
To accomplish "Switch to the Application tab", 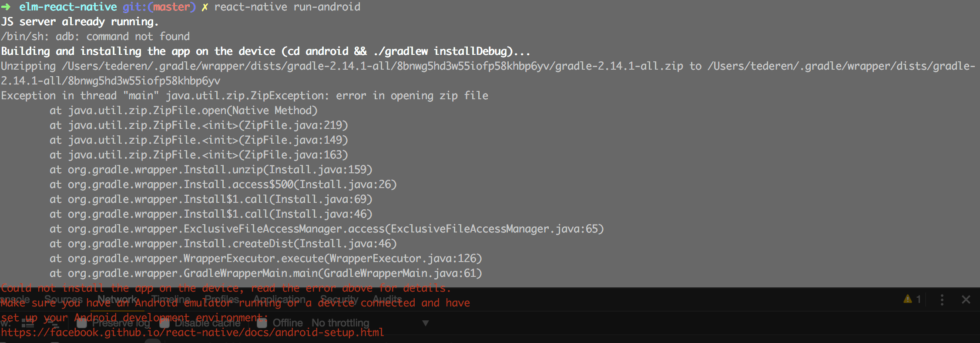I will pyautogui.click(x=279, y=299).
